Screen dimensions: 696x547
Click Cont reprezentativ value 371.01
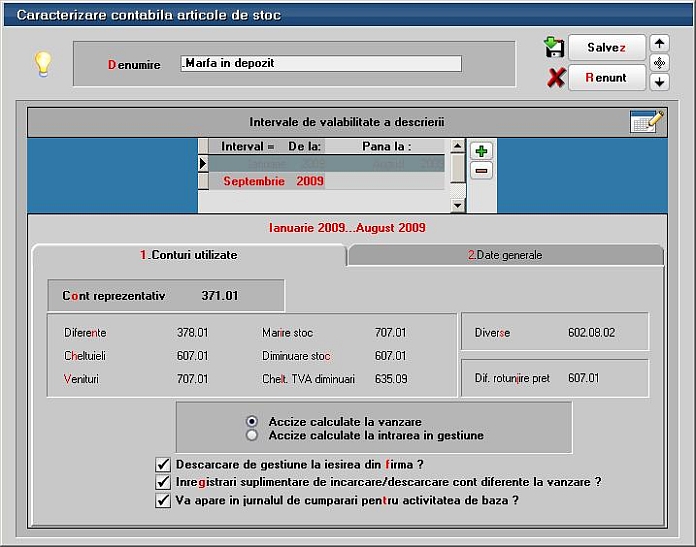coord(220,296)
